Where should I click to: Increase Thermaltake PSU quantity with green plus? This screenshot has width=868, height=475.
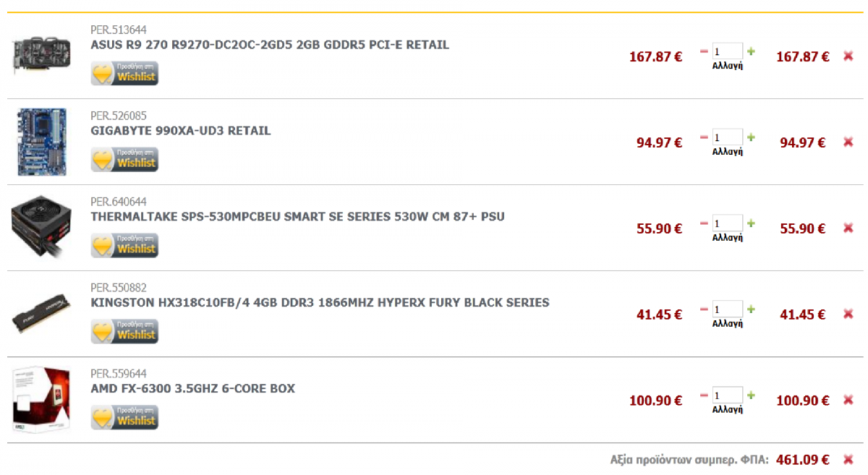point(751,223)
